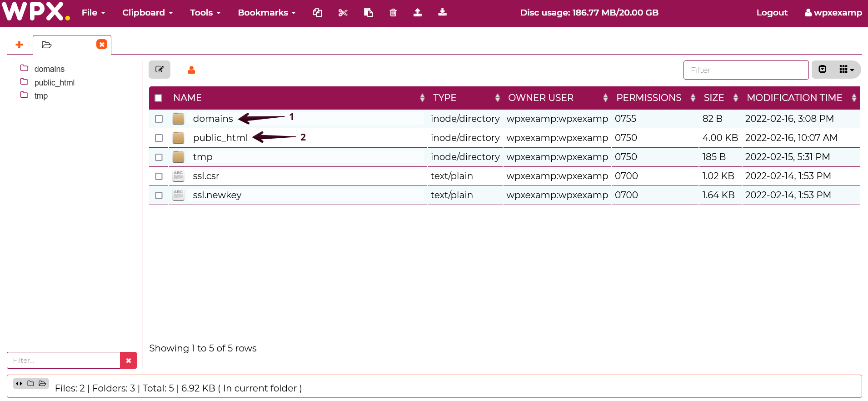Click the trash delete icon

point(393,13)
